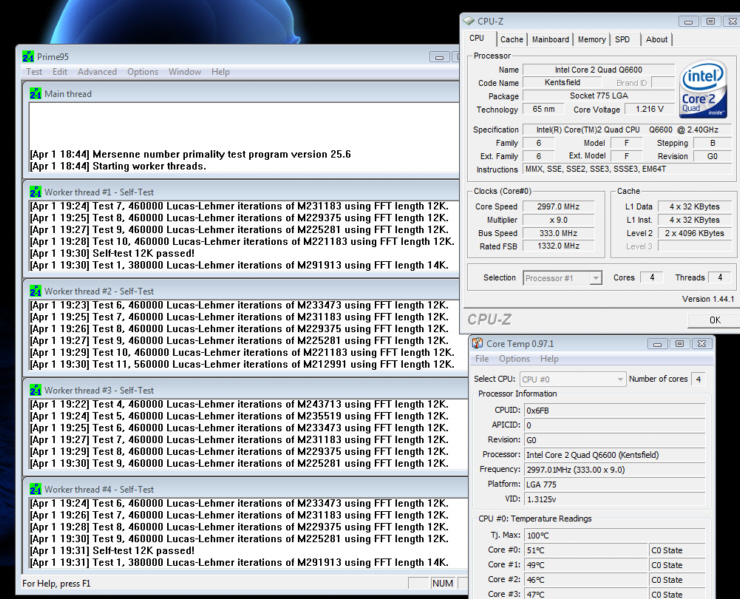Open the Edit menu in Prime95
This screenshot has width=740, height=599.
pos(59,72)
